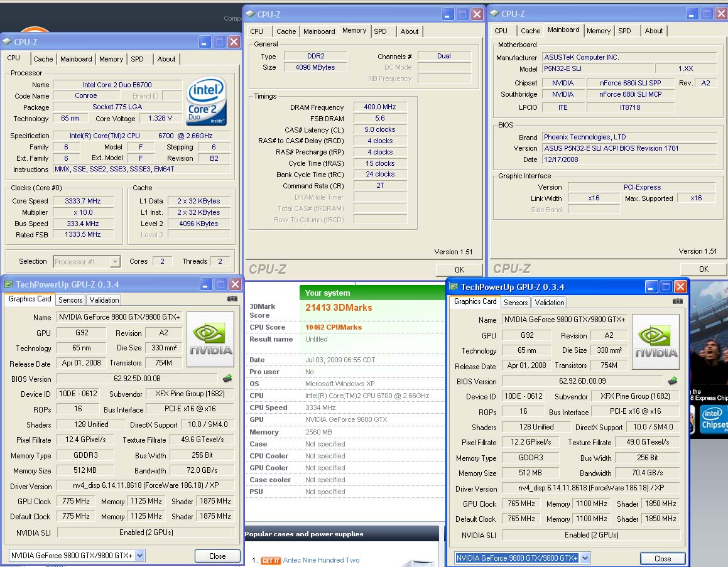This screenshot has height=567, width=728.
Task: Select CPU tab in CPU-Z Memory window
Action: 256,31
